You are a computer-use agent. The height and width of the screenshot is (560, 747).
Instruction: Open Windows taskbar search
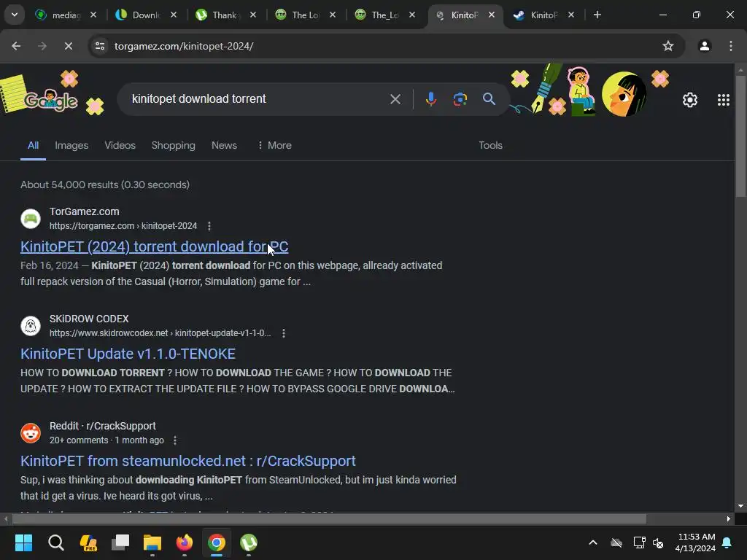click(55, 542)
